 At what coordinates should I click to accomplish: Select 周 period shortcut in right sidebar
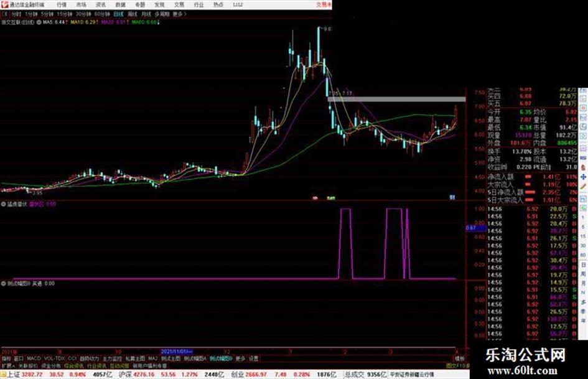(583, 274)
